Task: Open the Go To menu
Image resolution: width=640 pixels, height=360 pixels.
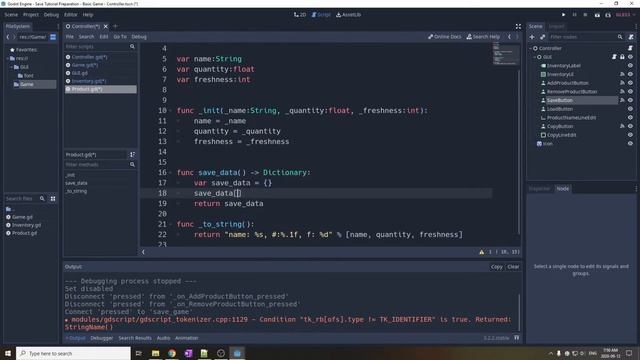Action: [120, 37]
